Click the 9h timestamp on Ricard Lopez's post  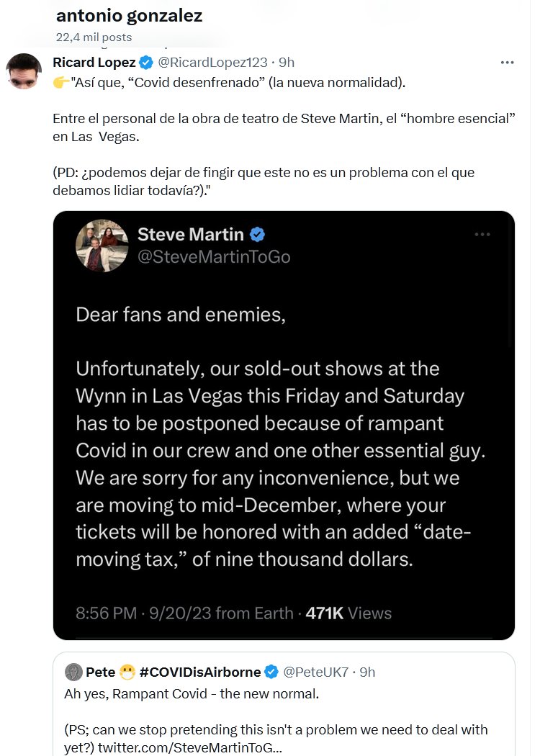point(286,63)
